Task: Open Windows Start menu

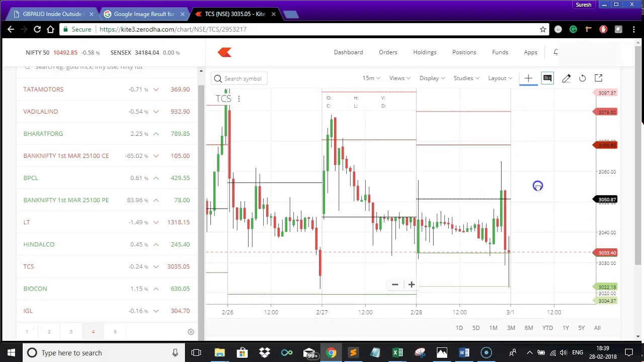Action: 11,352
